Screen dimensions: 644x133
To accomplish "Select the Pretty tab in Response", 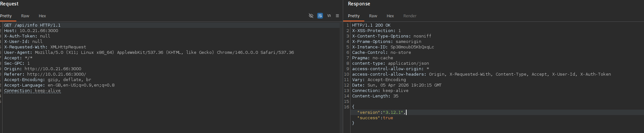I will point(354,16).
